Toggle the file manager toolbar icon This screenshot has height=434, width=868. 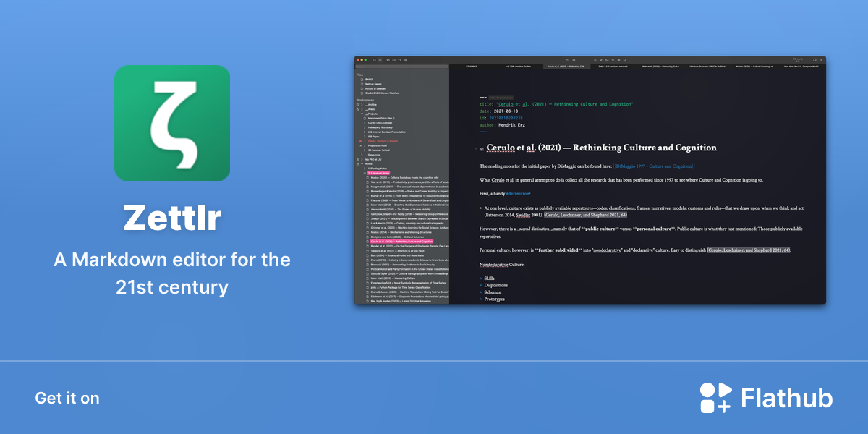(374, 60)
